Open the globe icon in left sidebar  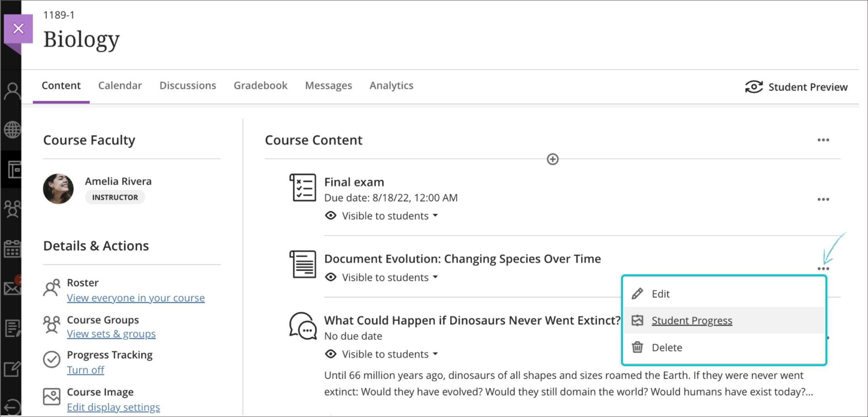tap(12, 130)
